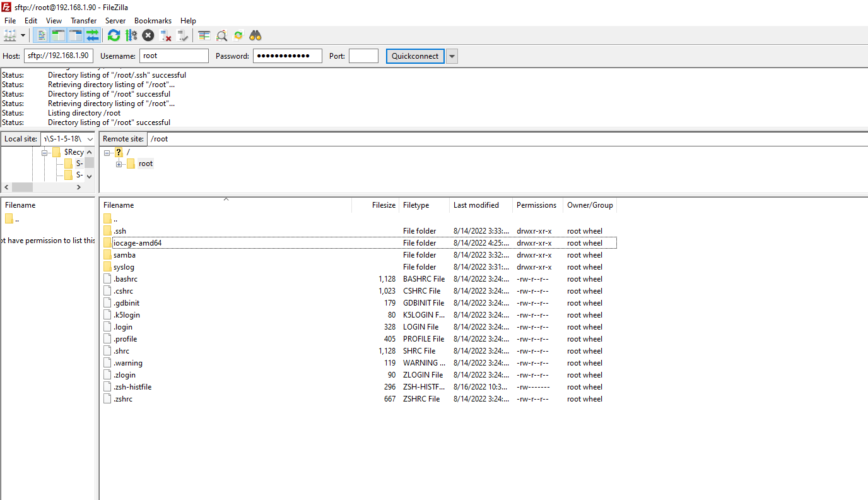Viewport: 868px width, 500px height.
Task: Disconnect from the current server
Action: pyautogui.click(x=165, y=35)
